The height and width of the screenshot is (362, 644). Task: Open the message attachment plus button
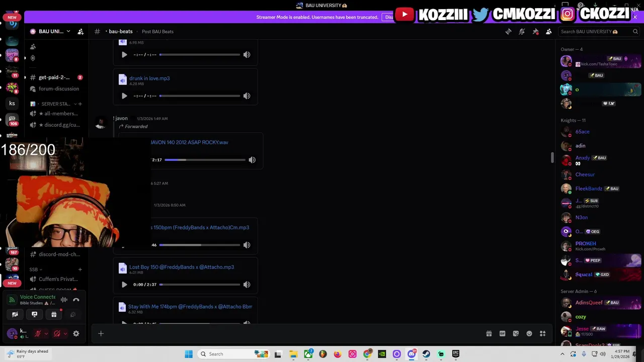coord(101,333)
